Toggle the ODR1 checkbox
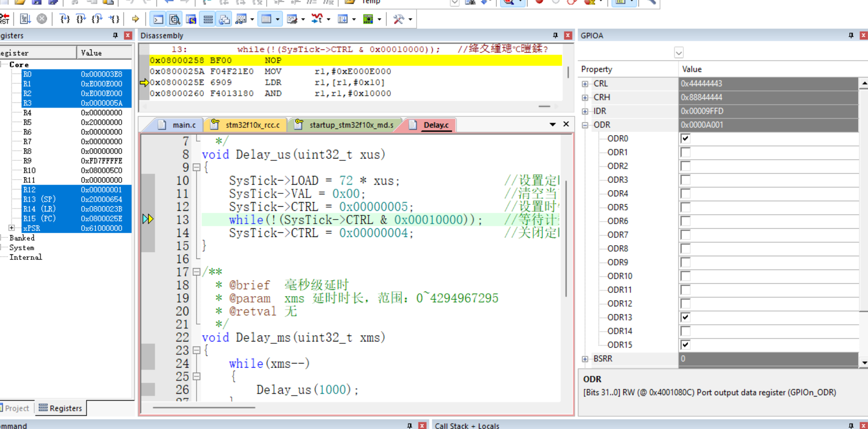This screenshot has height=429, width=868. coord(685,152)
